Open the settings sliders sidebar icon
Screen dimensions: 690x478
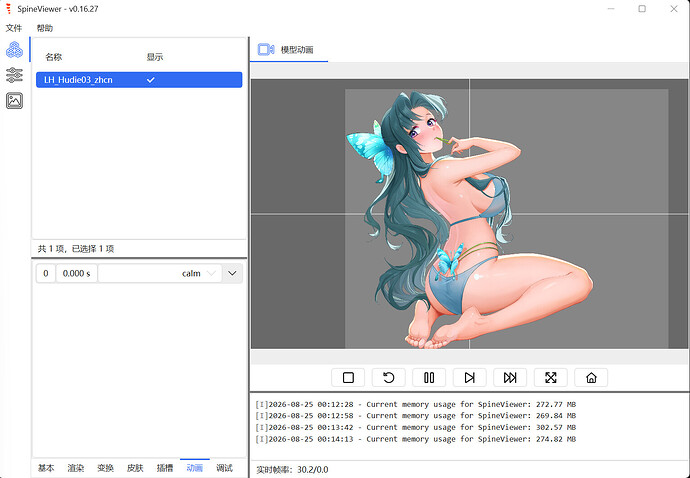[15, 75]
